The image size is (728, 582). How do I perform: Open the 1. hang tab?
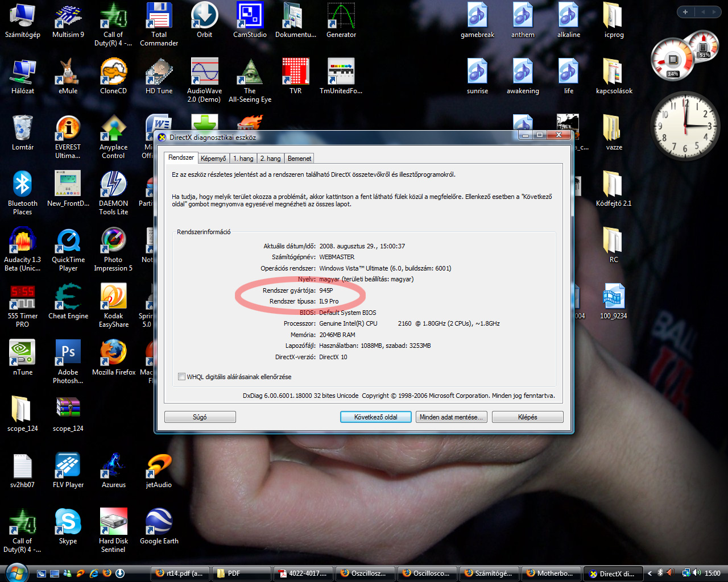tap(243, 159)
